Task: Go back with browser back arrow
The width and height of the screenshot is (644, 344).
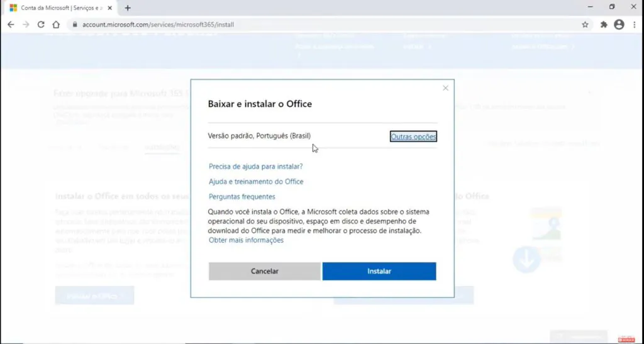Action: pos(11,25)
